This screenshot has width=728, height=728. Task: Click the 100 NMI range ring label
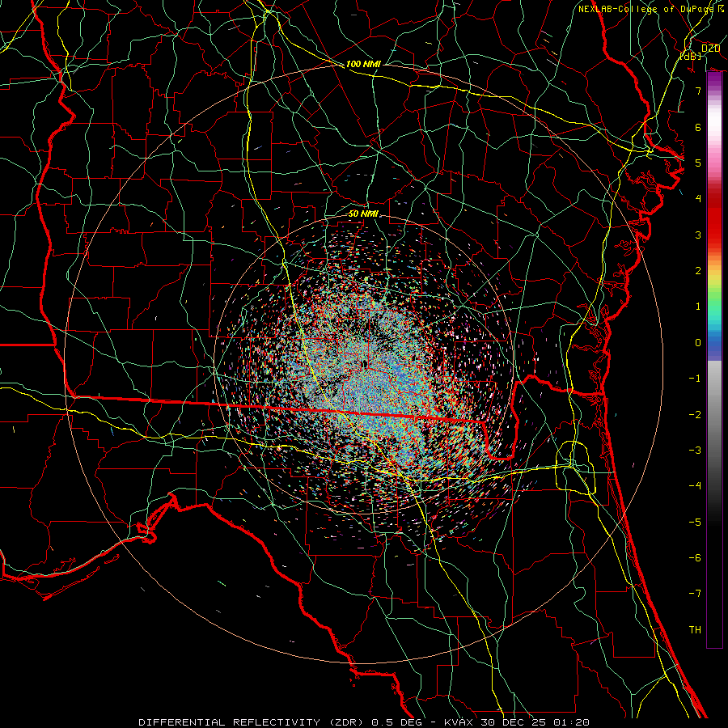pyautogui.click(x=363, y=64)
